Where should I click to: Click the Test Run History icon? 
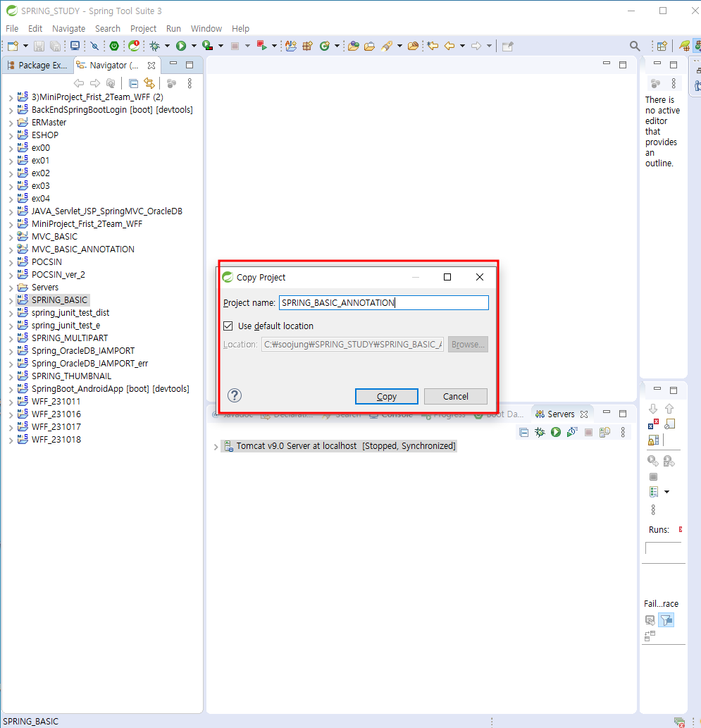tap(654, 492)
